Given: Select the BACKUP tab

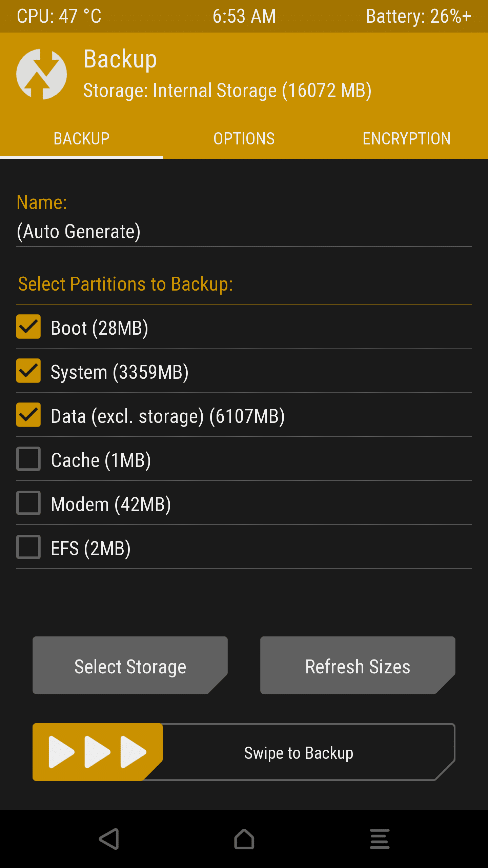Looking at the screenshot, I should pyautogui.click(x=81, y=139).
